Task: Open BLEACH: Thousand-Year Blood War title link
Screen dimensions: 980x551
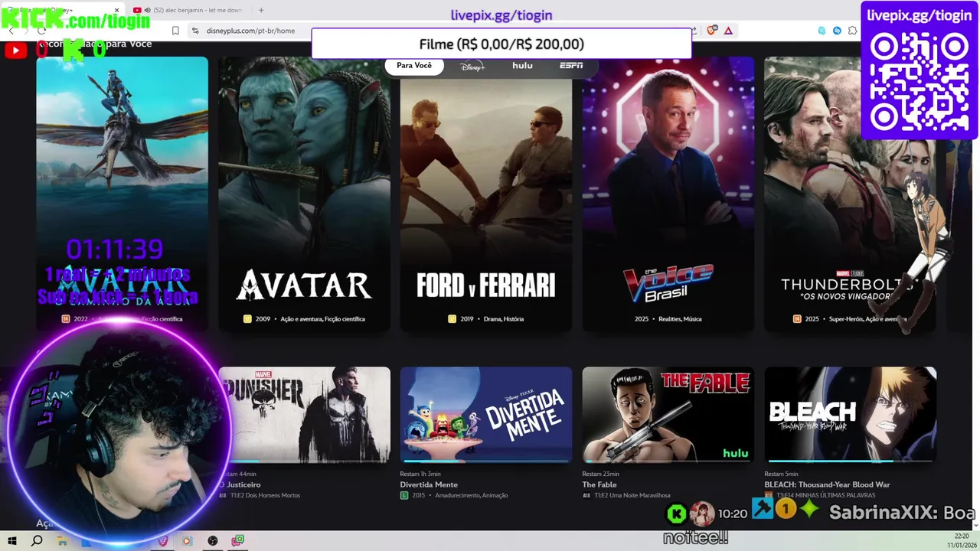Action: click(x=827, y=484)
